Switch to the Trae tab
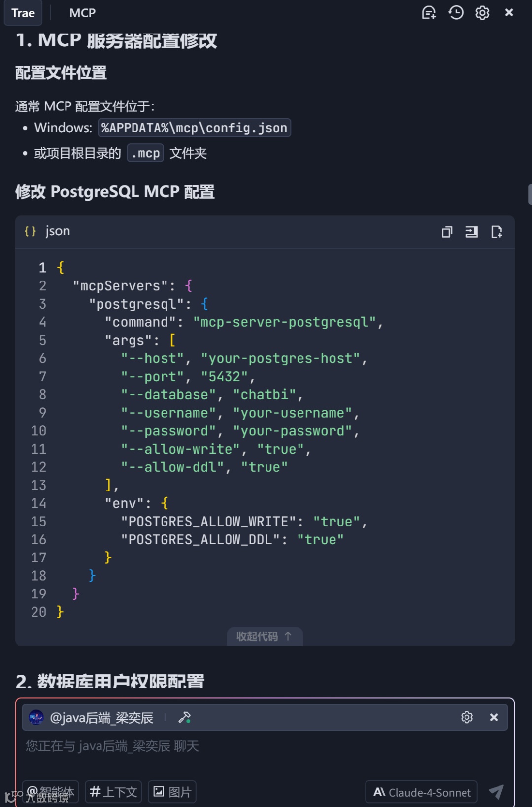Image resolution: width=532 pixels, height=807 pixels. tap(23, 13)
